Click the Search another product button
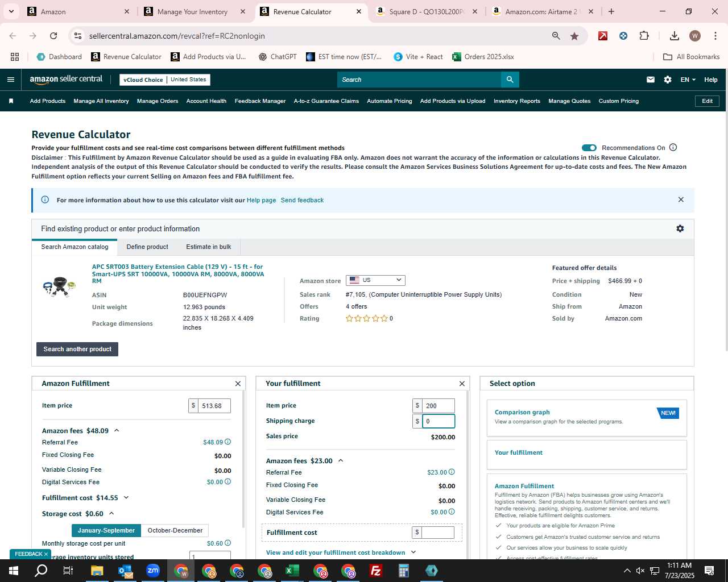728x582 pixels. (x=77, y=349)
